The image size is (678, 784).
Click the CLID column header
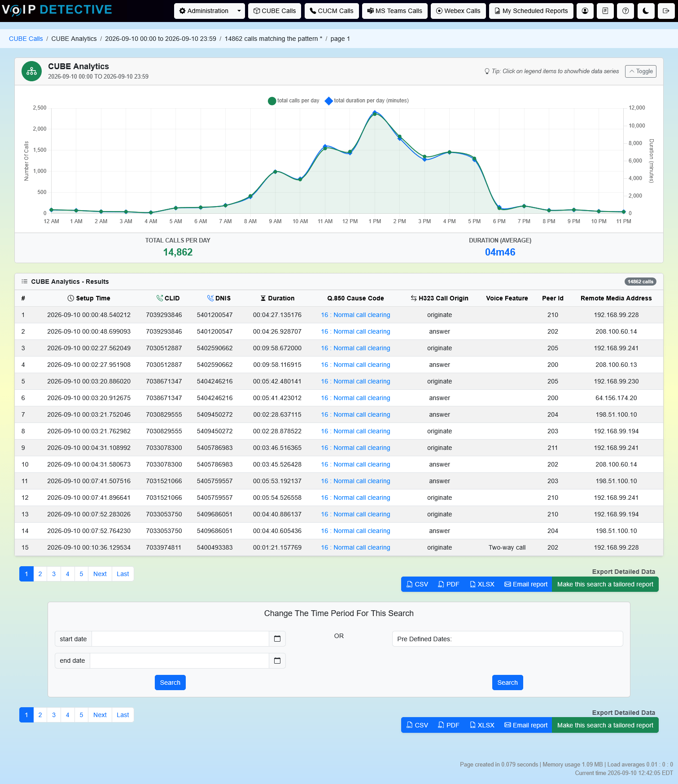pos(168,298)
